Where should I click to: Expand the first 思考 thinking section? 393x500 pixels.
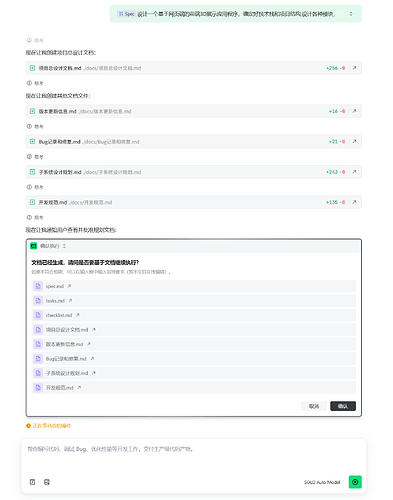click(x=35, y=40)
